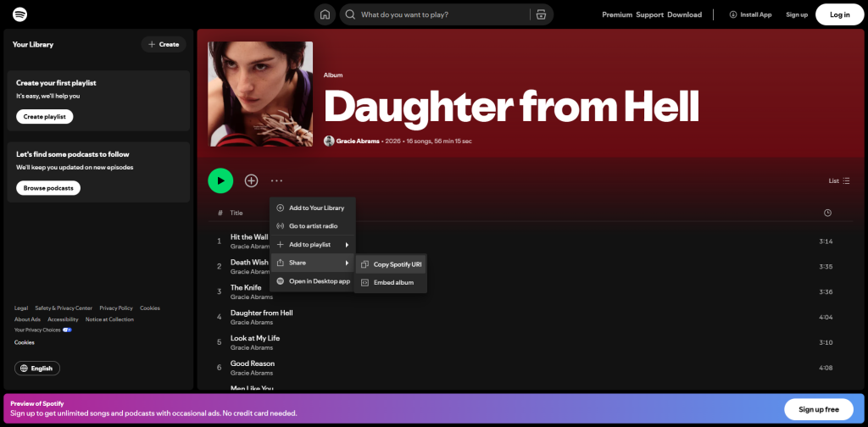The width and height of the screenshot is (868, 427).
Task: Open the Support link
Action: pos(649,14)
